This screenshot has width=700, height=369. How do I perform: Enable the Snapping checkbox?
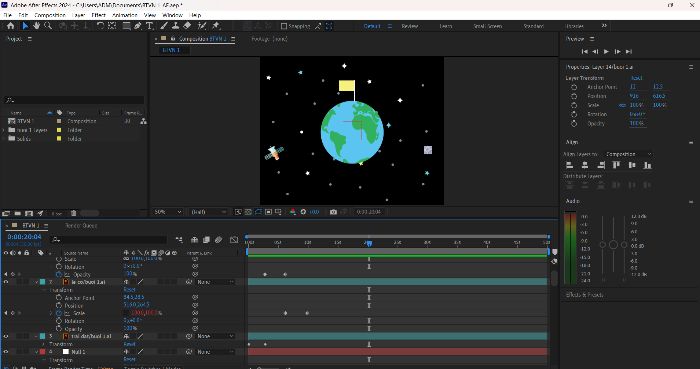pyautogui.click(x=284, y=26)
